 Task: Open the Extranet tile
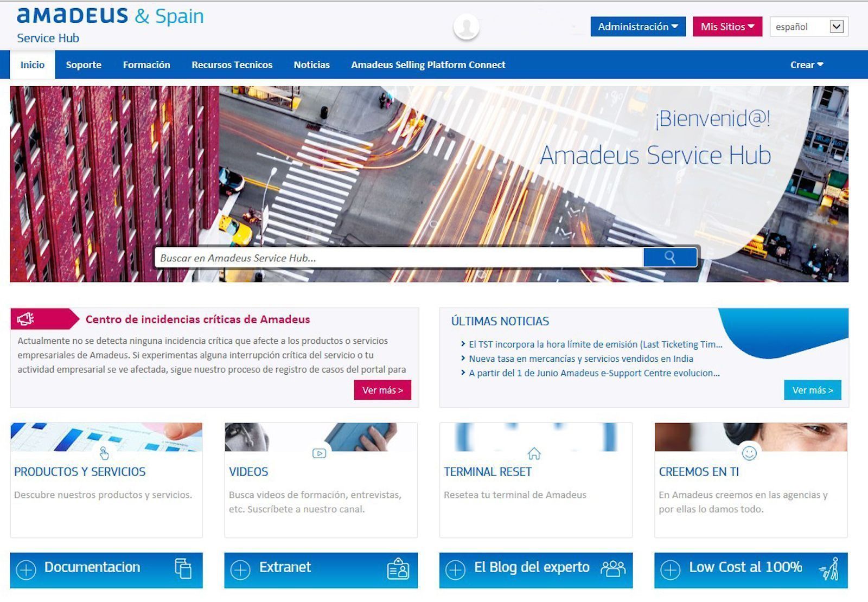tap(321, 570)
